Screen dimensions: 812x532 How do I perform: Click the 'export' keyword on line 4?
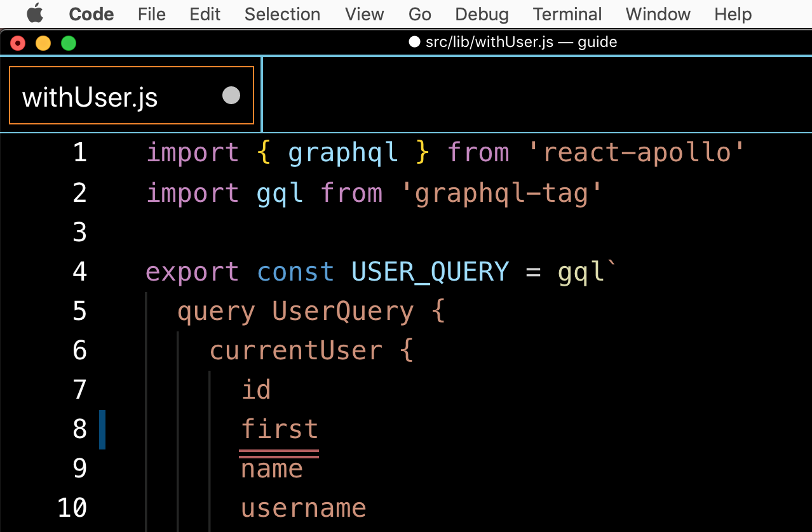(193, 272)
